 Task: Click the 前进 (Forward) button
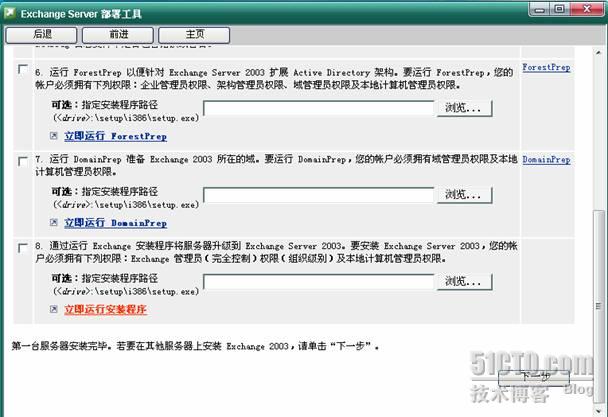pos(118,35)
